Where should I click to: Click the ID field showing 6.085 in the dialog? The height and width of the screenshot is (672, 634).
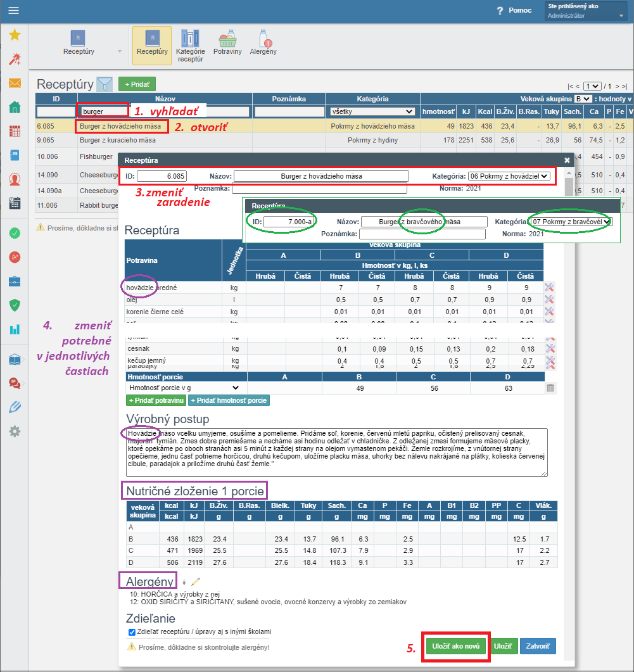162,176
